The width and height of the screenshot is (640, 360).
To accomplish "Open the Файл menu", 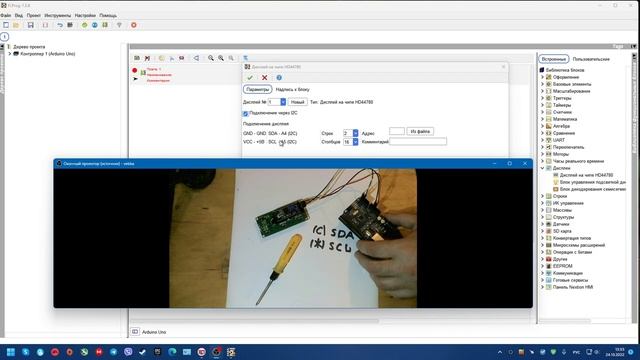I will point(6,16).
